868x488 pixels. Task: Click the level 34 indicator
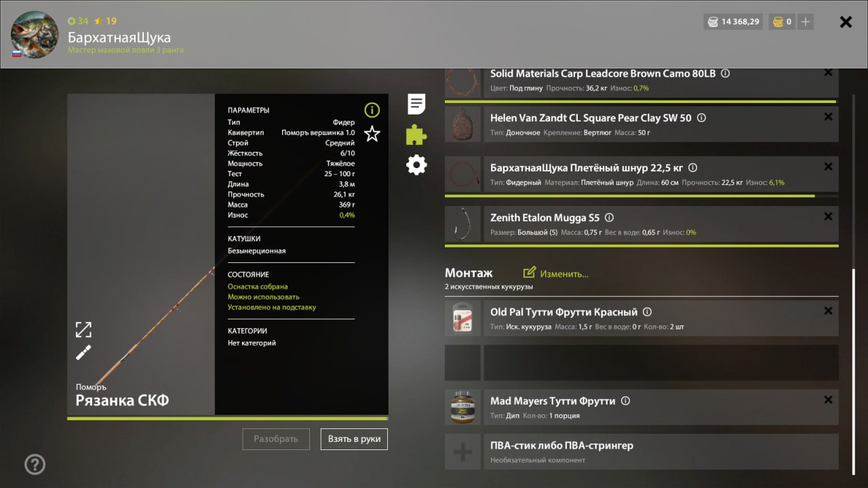pos(78,21)
